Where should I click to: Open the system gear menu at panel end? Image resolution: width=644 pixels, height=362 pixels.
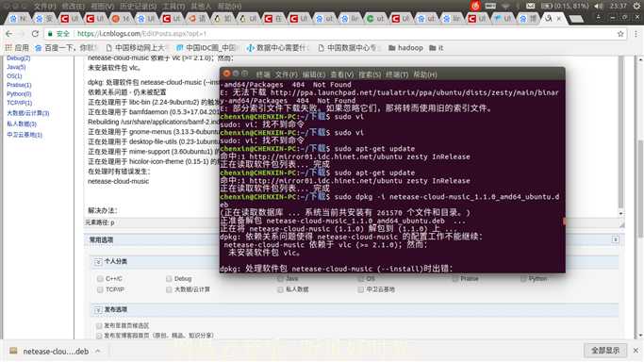(x=636, y=6)
